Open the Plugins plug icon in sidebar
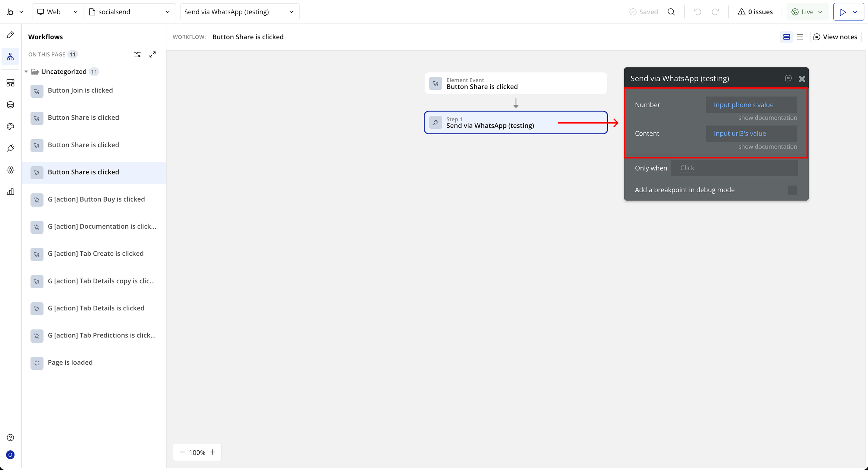The image size is (868, 470). coord(11,148)
